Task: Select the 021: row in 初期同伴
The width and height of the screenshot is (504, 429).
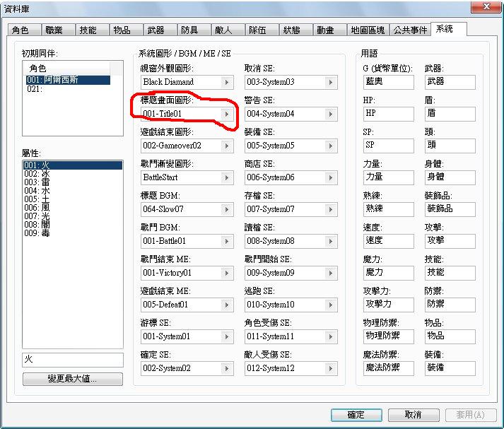Action: coord(68,88)
